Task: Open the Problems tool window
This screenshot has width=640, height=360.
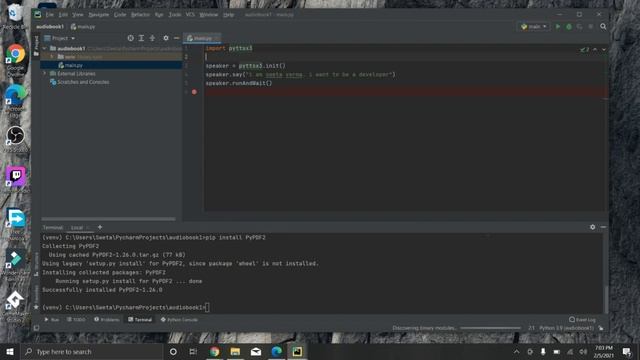Action: pyautogui.click(x=107, y=320)
